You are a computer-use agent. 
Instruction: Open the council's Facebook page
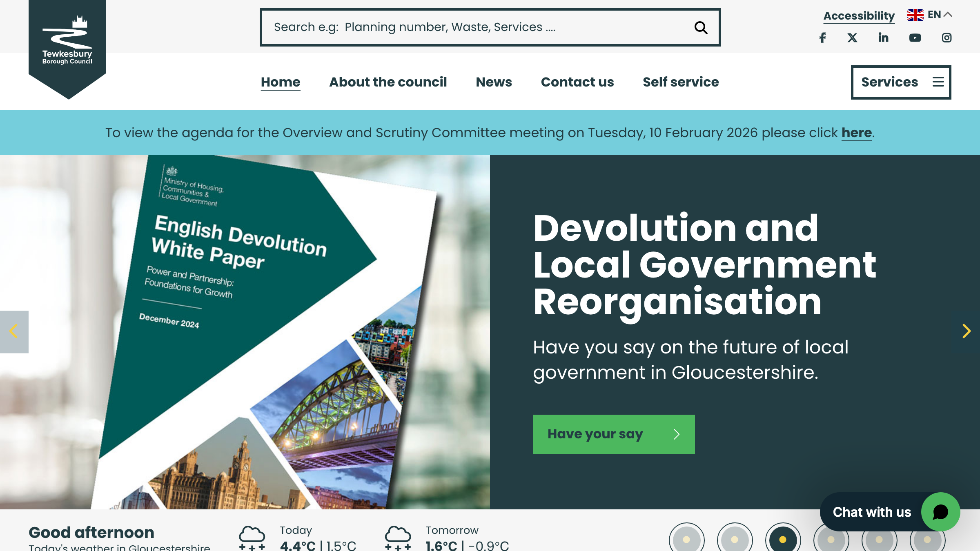822,38
